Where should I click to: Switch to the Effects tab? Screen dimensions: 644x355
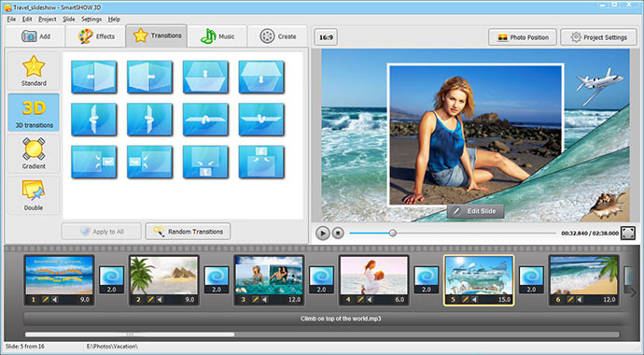click(96, 36)
